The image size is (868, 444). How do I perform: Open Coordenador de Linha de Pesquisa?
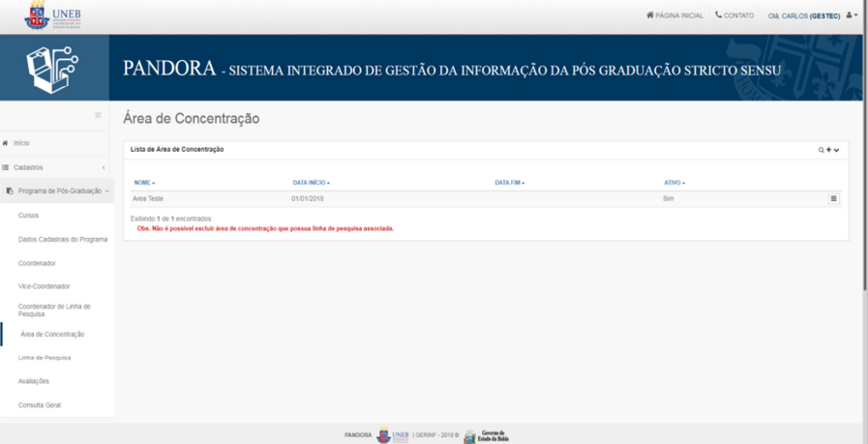[54, 310]
